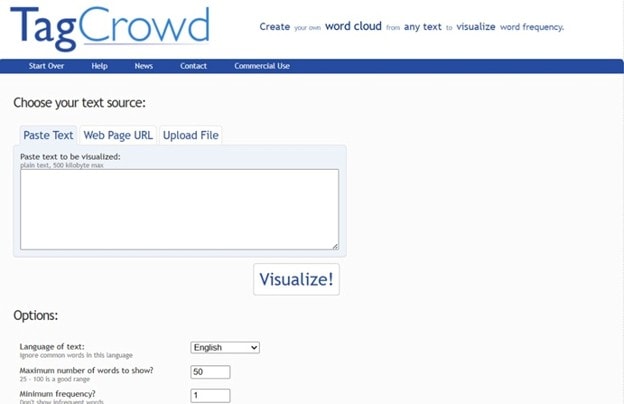Screen dimensions: 624x404
Task: Click the maximum number of words field
Action: pos(210,372)
